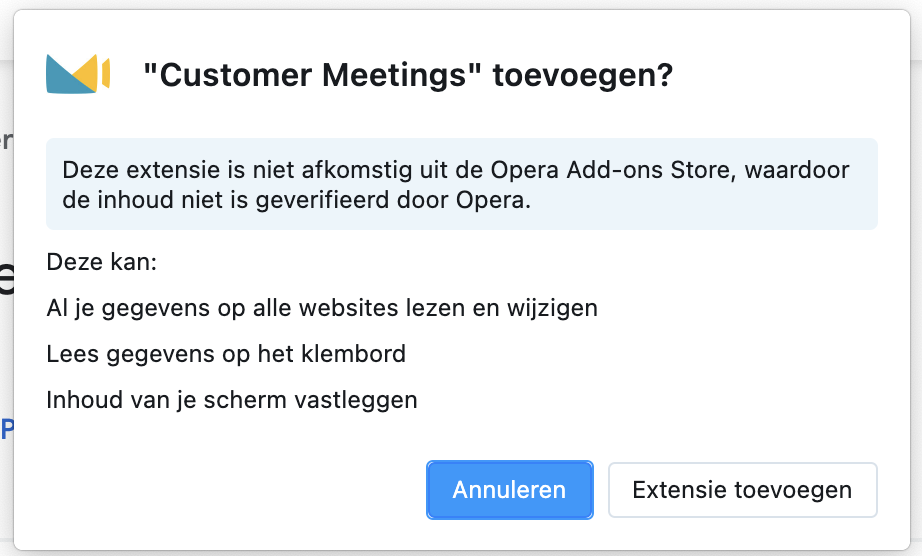Select permission "Inhoud van je scherm vastleggen"

(232, 400)
